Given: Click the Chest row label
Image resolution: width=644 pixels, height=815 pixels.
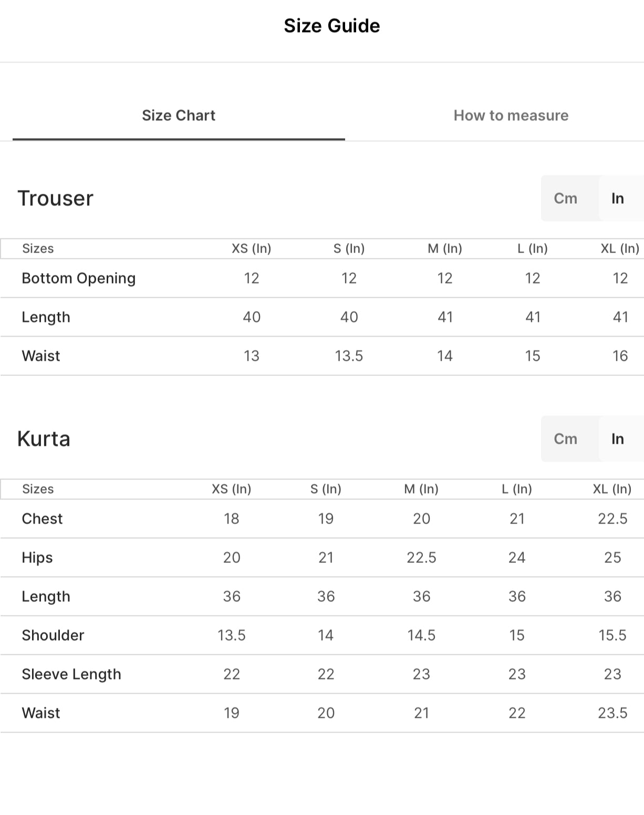Looking at the screenshot, I should (x=42, y=519).
